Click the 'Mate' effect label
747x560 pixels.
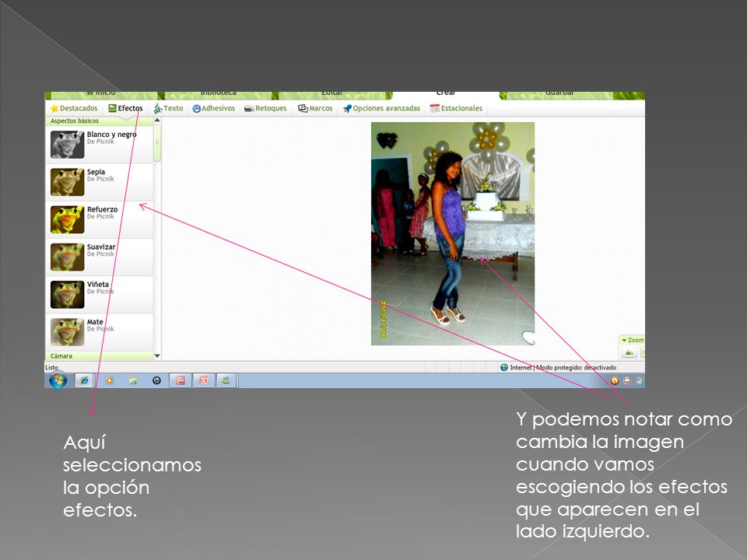pyautogui.click(x=95, y=322)
